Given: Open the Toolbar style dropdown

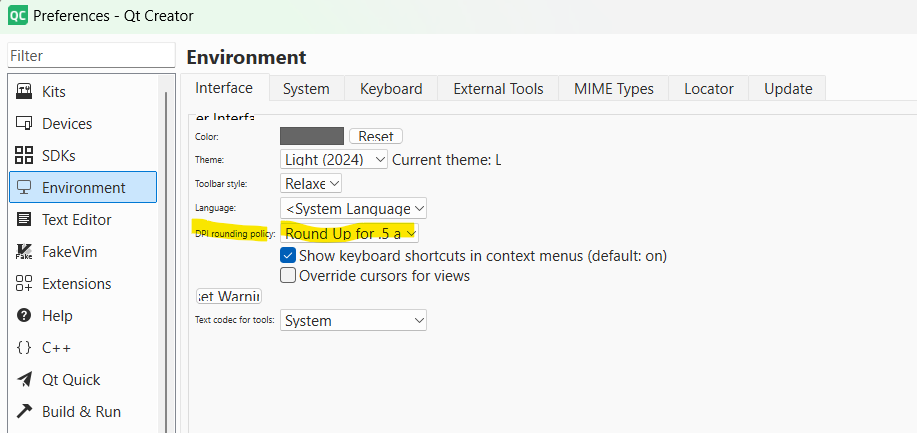Looking at the screenshot, I should (311, 184).
